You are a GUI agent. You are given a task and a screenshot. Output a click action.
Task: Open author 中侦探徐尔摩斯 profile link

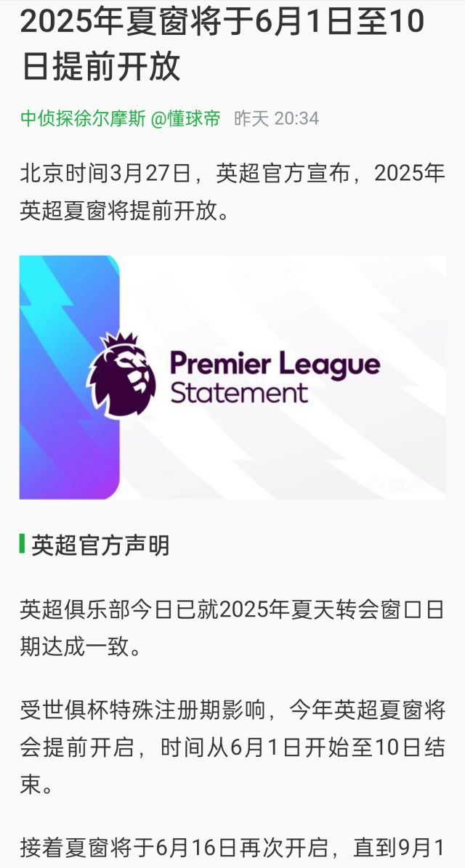pos(83,118)
